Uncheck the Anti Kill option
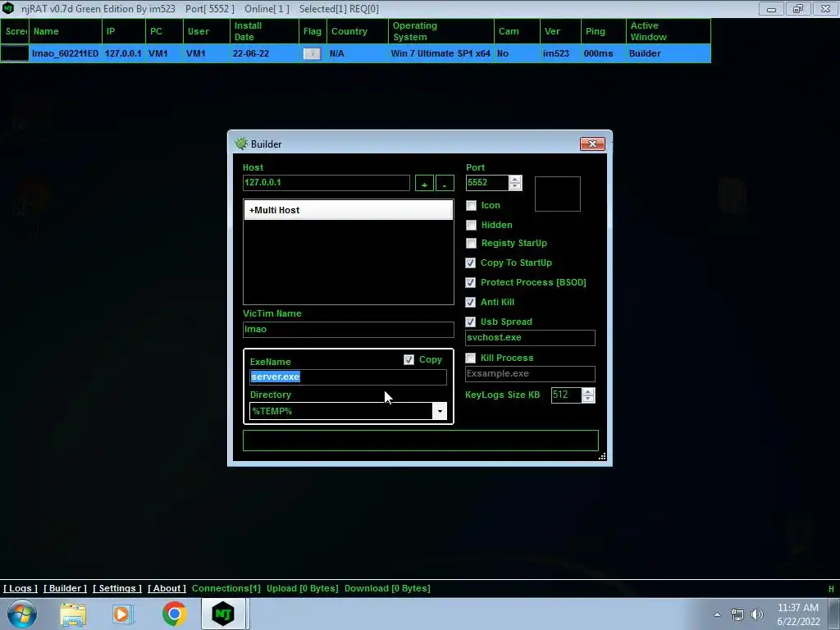This screenshot has height=630, width=840. tap(470, 302)
